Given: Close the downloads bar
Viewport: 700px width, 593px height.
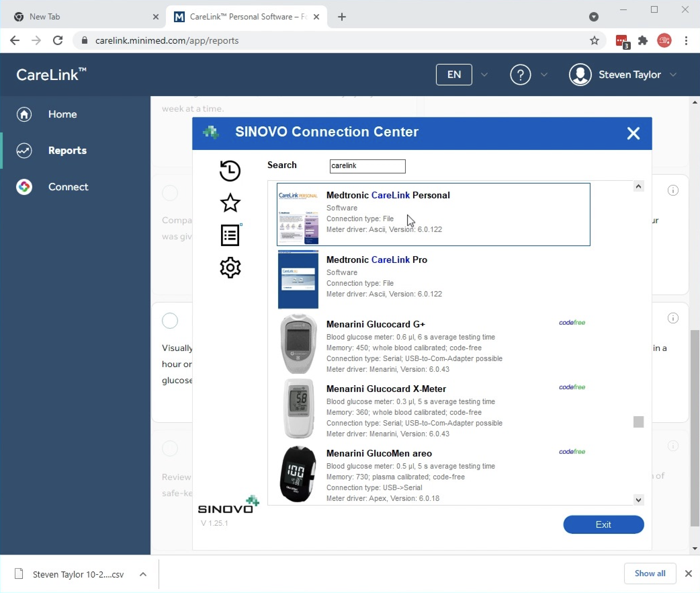Looking at the screenshot, I should point(688,574).
